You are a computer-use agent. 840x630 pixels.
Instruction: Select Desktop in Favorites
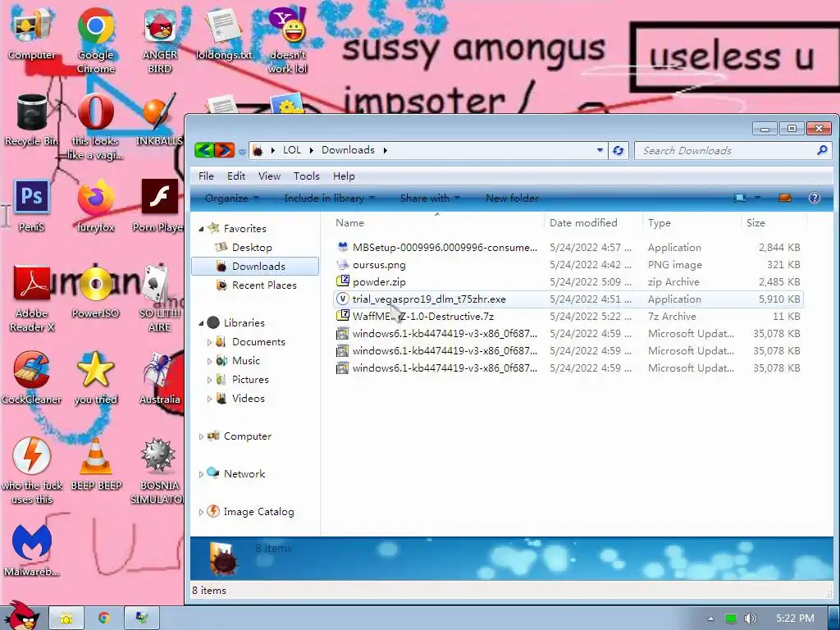[252, 248]
